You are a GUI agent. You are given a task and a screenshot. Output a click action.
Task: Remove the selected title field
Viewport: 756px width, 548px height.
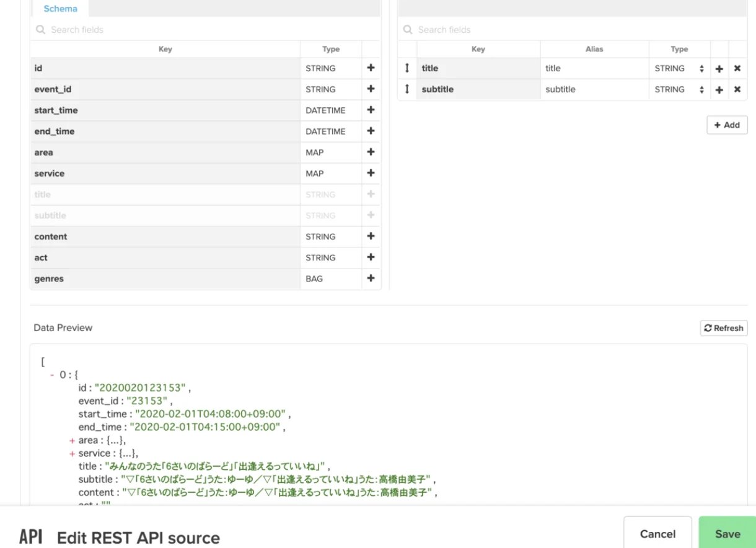(737, 69)
